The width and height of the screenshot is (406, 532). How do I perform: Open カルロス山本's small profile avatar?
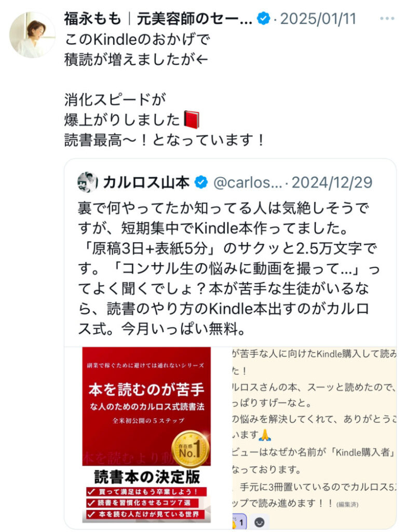pos(88,182)
